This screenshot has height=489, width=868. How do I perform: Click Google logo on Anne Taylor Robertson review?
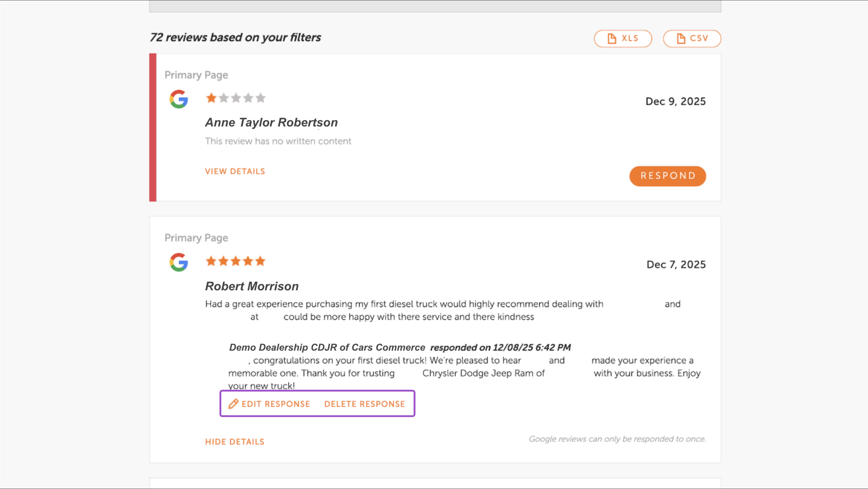[x=179, y=99]
